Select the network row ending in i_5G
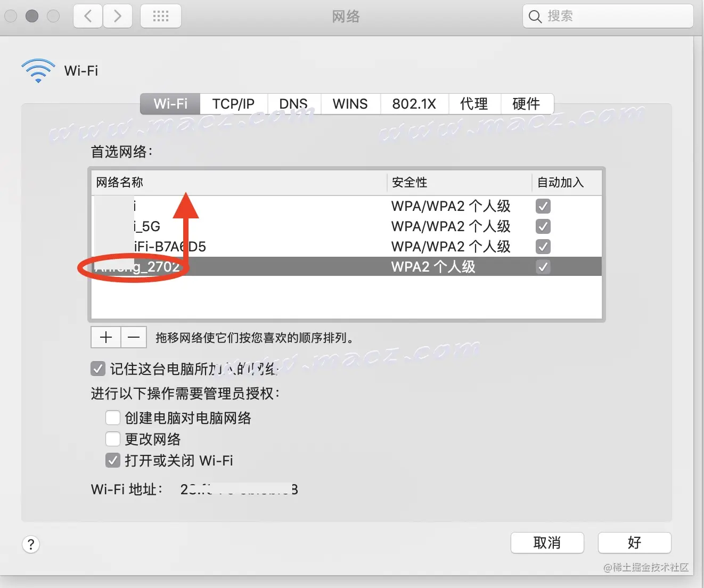 pos(347,226)
